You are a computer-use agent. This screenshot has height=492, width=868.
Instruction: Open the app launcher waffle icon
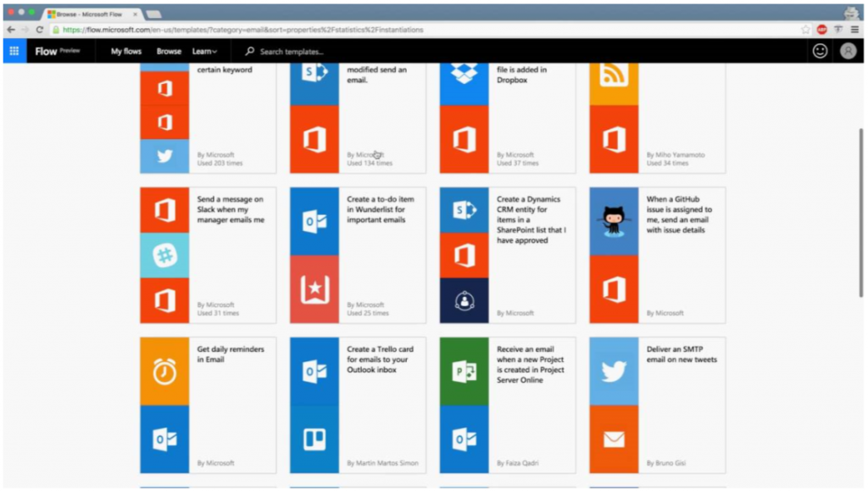pyautogui.click(x=14, y=51)
